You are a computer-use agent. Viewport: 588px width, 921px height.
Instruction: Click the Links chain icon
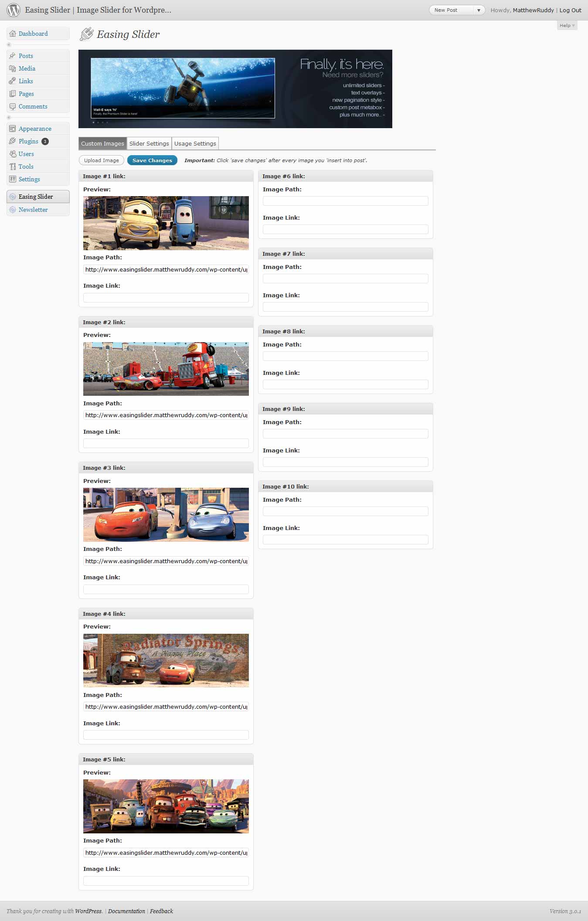point(12,81)
